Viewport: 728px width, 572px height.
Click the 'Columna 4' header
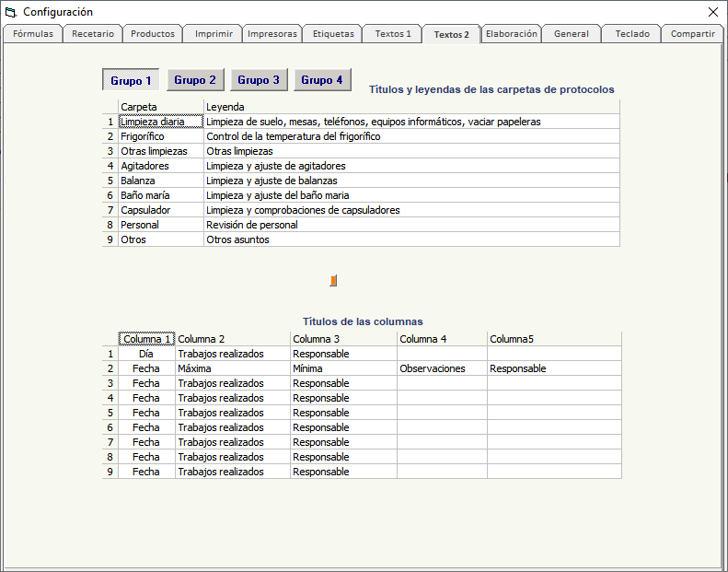tap(443, 339)
